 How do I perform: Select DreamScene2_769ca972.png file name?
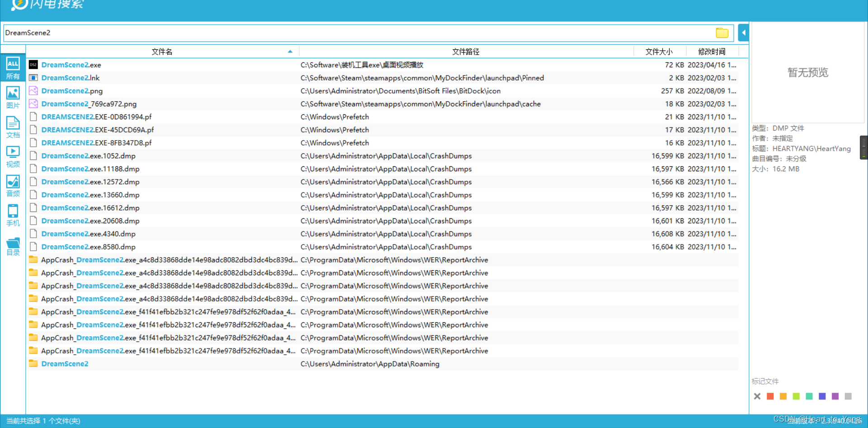point(89,103)
